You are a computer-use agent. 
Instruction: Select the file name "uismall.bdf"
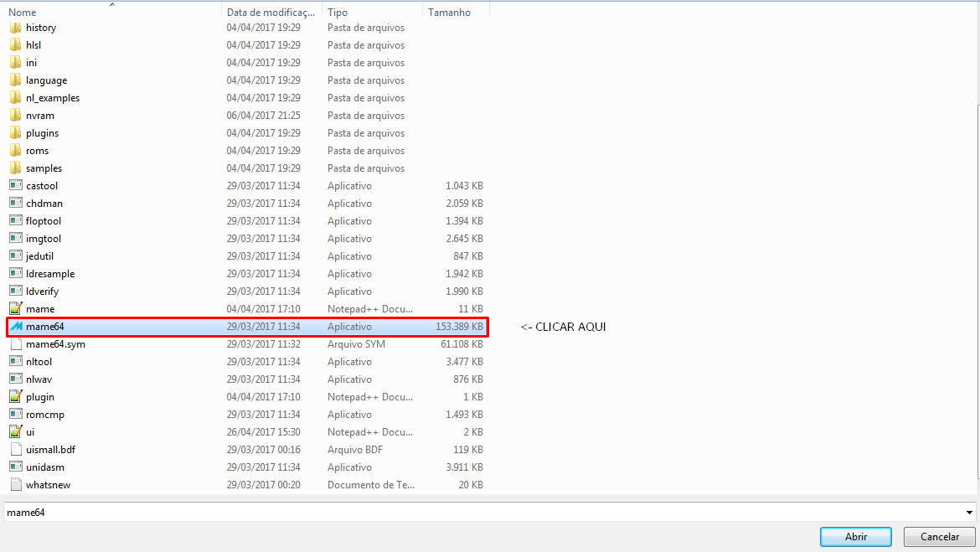50,450
